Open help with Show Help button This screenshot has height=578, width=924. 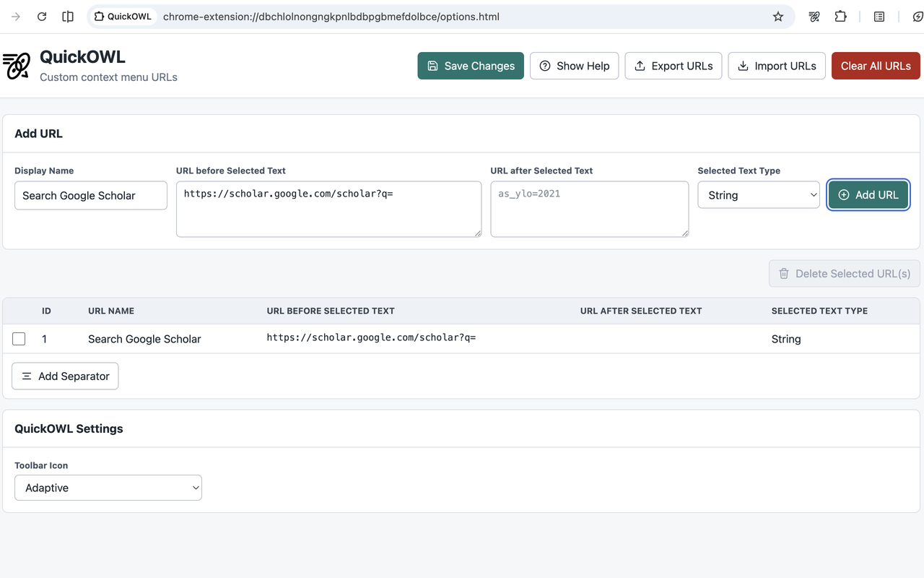(x=575, y=66)
